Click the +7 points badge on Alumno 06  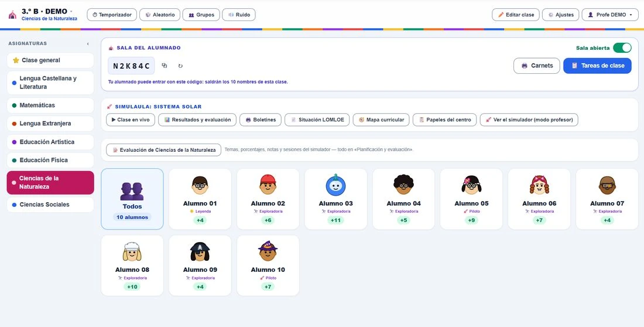pos(539,220)
